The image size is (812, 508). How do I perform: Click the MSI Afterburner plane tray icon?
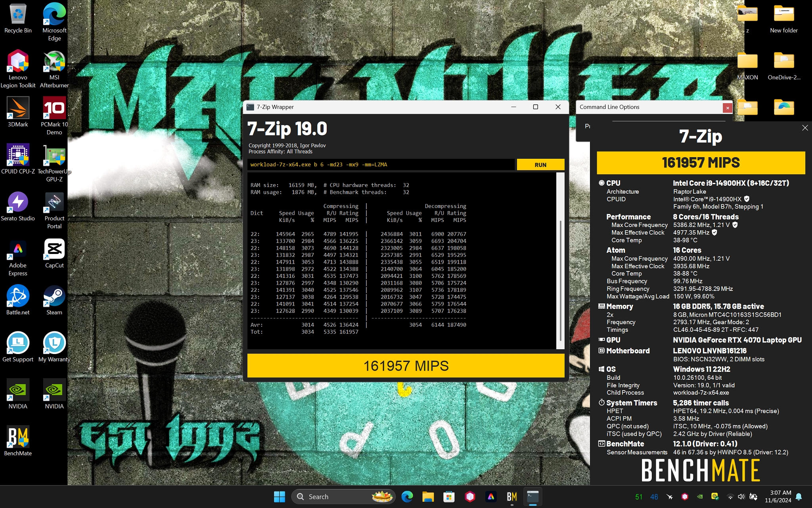[x=670, y=496]
